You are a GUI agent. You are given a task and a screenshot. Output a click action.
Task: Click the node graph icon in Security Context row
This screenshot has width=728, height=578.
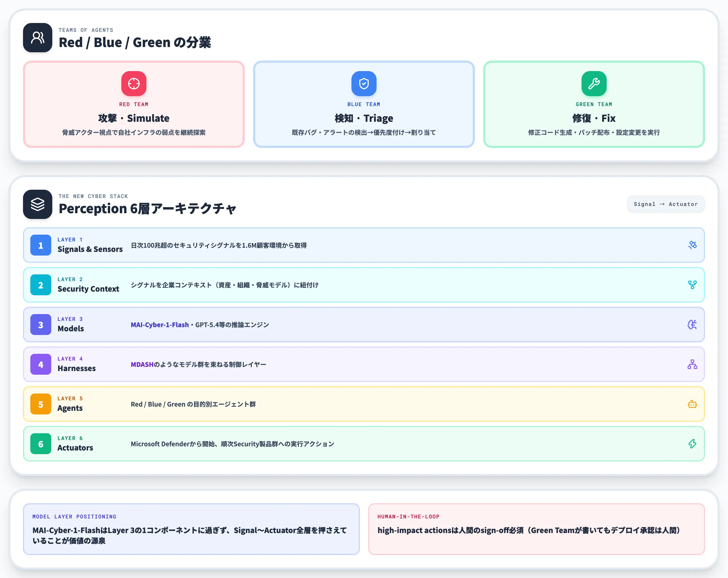pyautogui.click(x=692, y=285)
